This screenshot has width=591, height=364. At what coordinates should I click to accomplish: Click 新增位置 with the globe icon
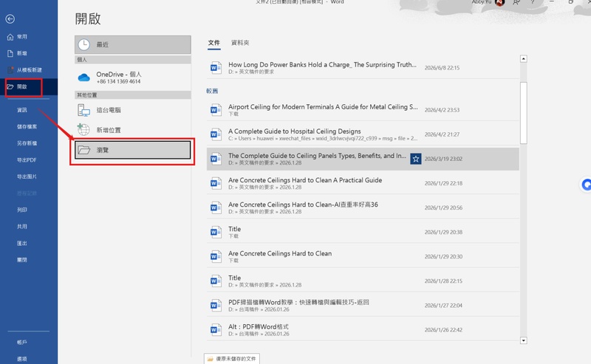[133, 130]
